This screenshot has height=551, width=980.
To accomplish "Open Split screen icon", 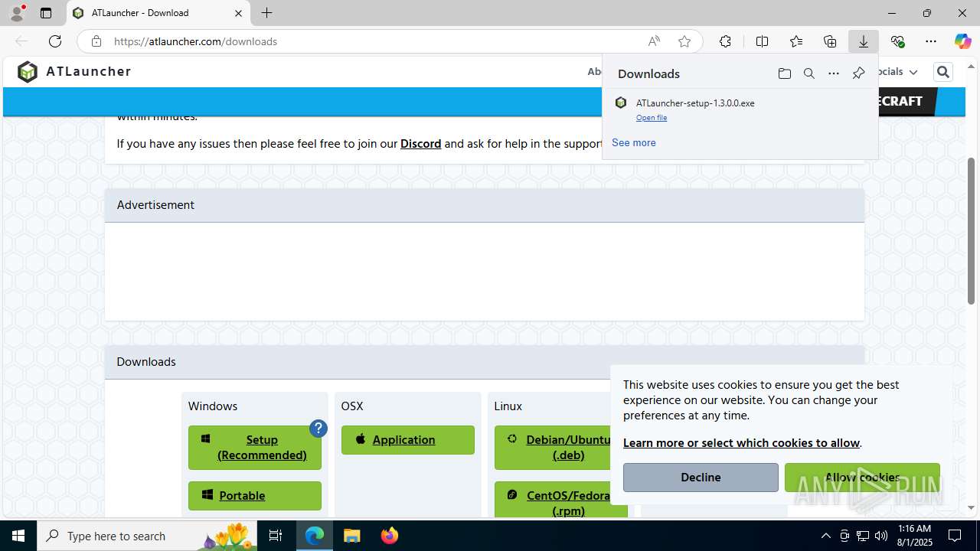I will click(762, 41).
